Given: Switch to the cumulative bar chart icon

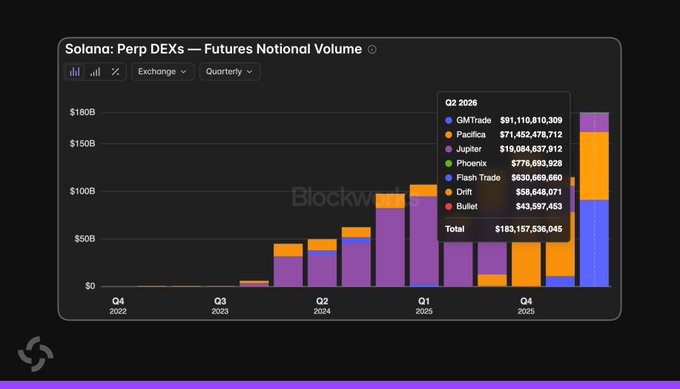Looking at the screenshot, I should [x=95, y=72].
